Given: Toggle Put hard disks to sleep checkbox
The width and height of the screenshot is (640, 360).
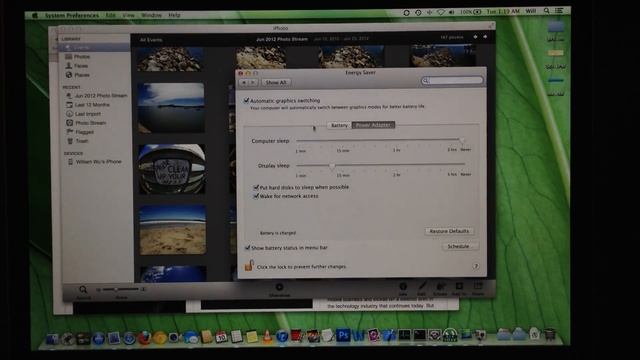Looking at the screenshot, I should pyautogui.click(x=256, y=187).
